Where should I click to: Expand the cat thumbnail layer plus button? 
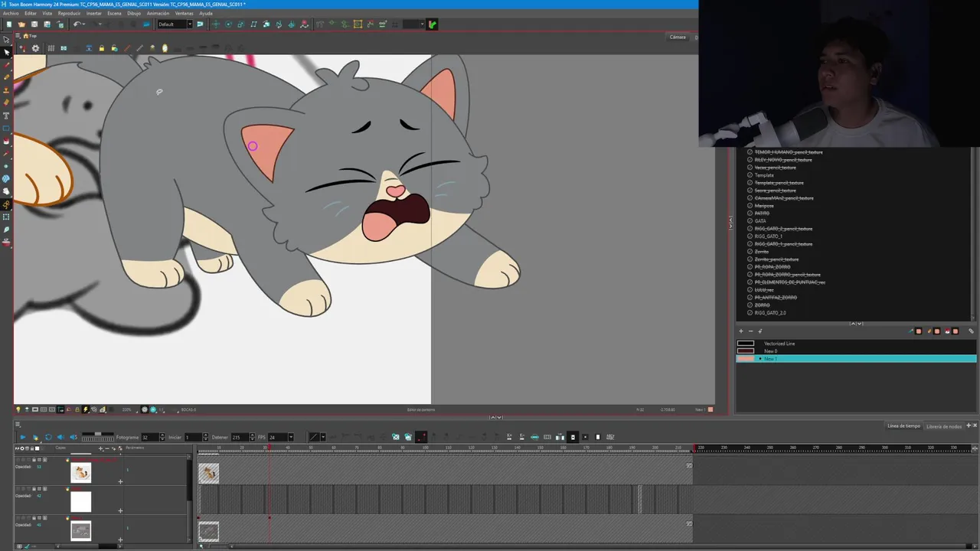pyautogui.click(x=120, y=481)
